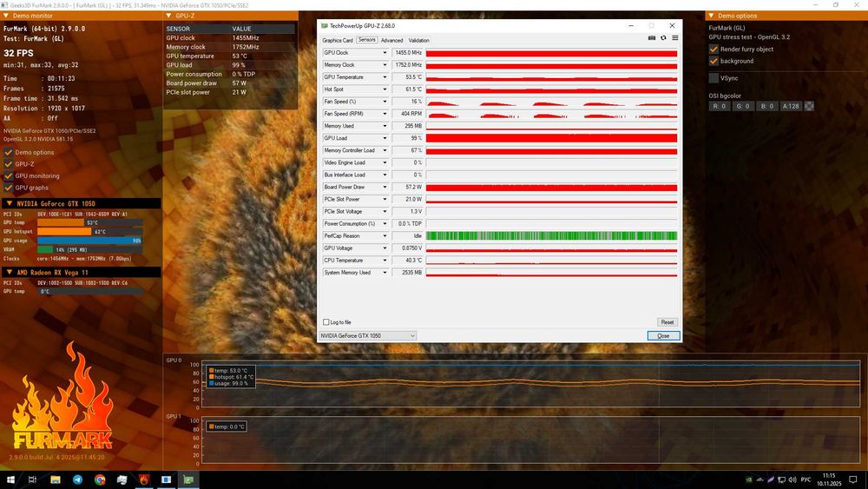Open the GPU-Z hamburger menu

tap(674, 38)
